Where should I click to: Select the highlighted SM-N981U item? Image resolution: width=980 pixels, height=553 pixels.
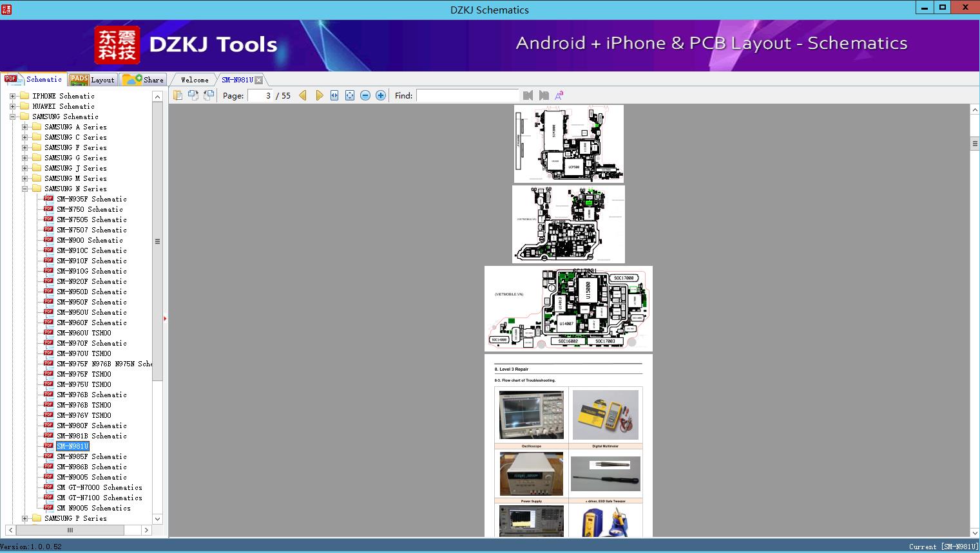[x=72, y=446]
